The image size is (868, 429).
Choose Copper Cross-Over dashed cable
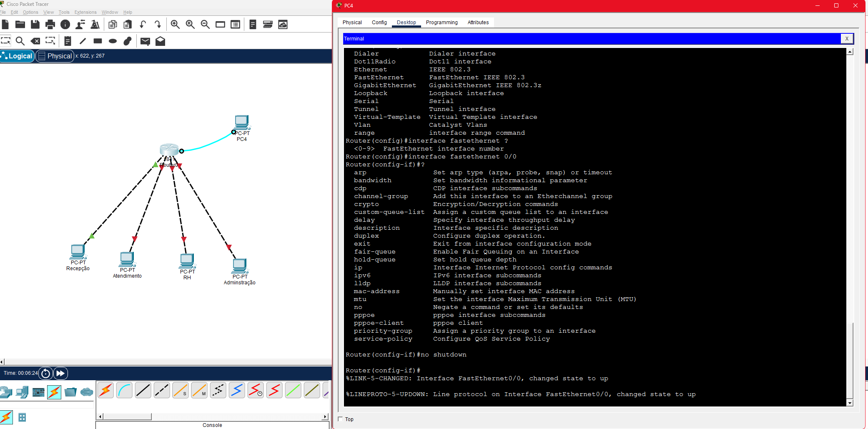point(162,391)
